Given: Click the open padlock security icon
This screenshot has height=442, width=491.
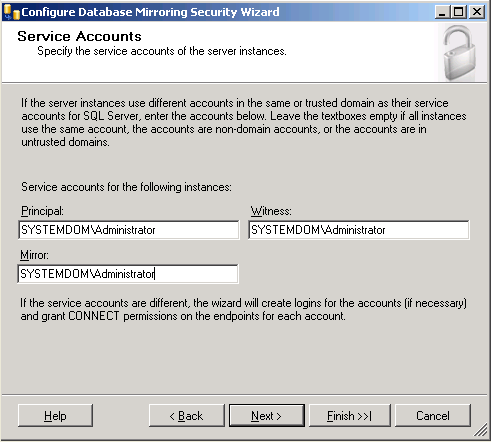Looking at the screenshot, I should [459, 53].
